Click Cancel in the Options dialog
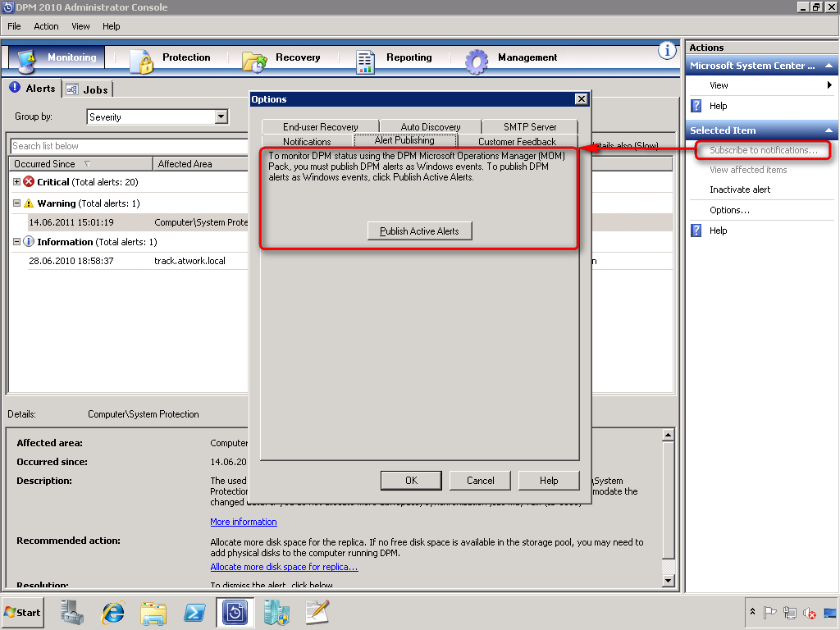Viewport: 840px width, 630px height. [480, 481]
